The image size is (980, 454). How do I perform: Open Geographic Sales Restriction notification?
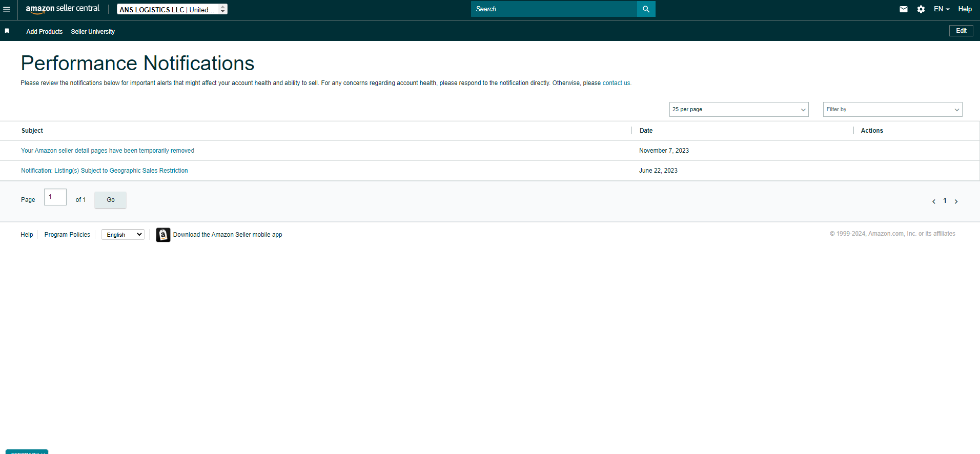click(105, 171)
